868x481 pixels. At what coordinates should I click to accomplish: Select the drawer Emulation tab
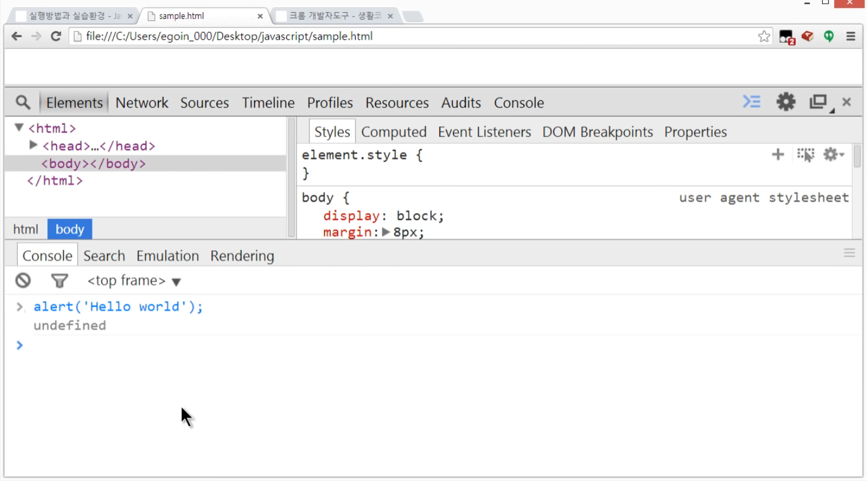point(168,255)
